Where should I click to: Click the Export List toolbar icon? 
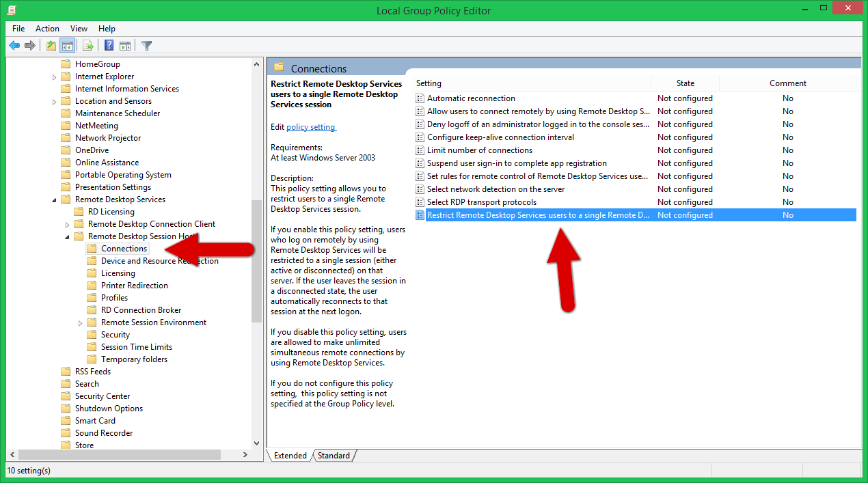[x=87, y=46]
